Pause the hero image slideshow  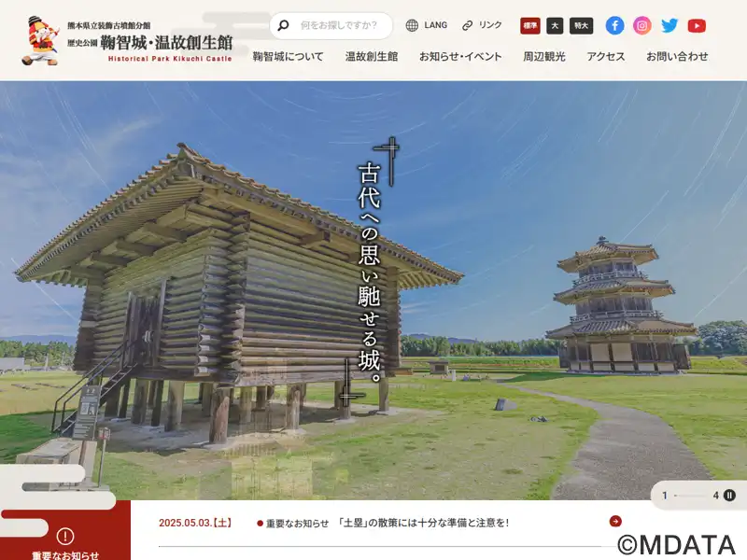[729, 496]
